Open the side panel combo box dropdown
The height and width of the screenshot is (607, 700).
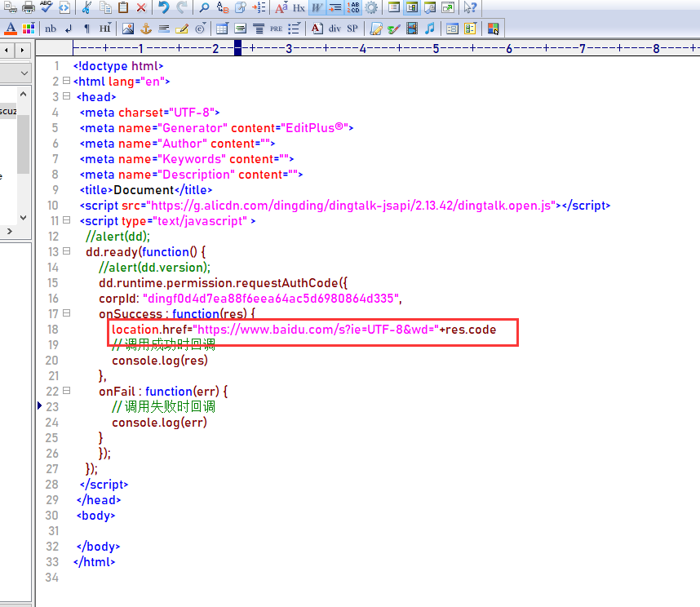pyautogui.click(x=24, y=73)
